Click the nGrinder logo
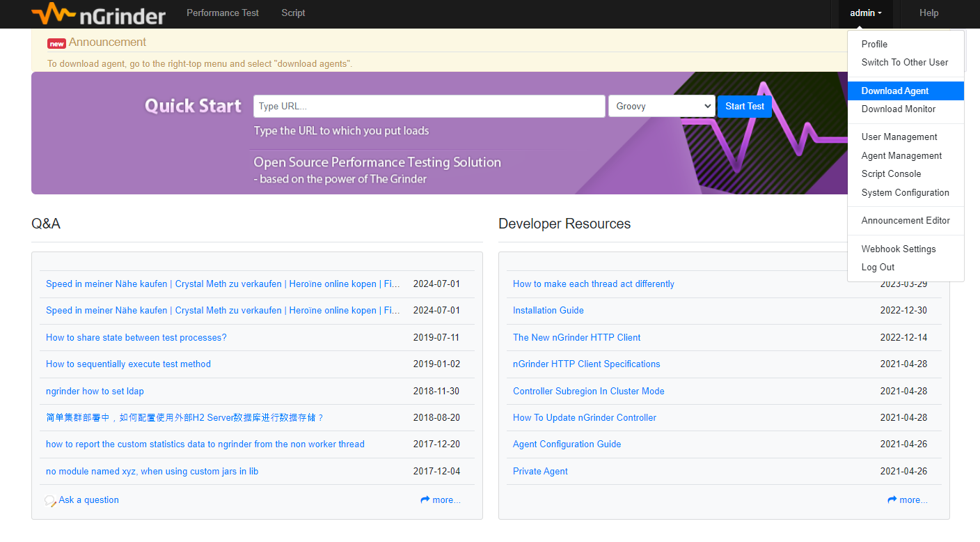Viewport: 980px width, 542px height. 99,13
